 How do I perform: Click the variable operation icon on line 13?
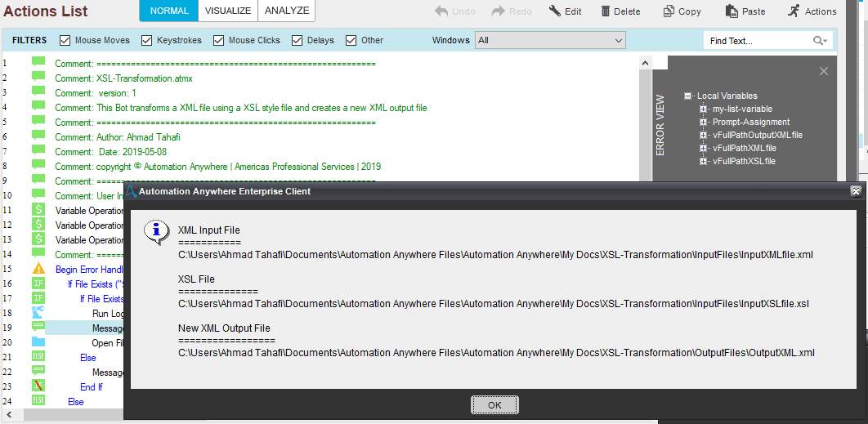click(x=38, y=239)
